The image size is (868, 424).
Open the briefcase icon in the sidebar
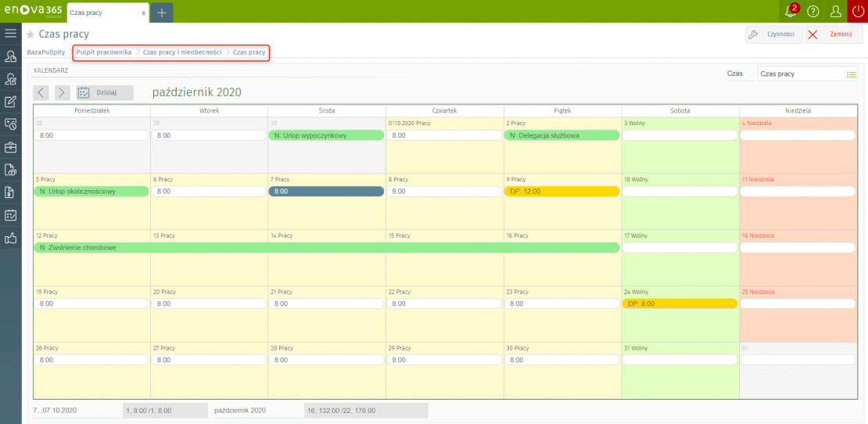click(x=10, y=147)
